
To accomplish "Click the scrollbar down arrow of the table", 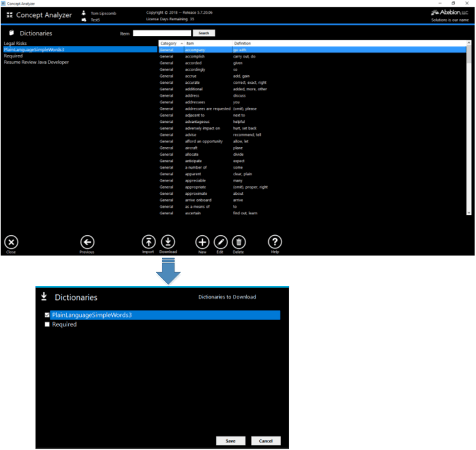I will click(x=468, y=212).
